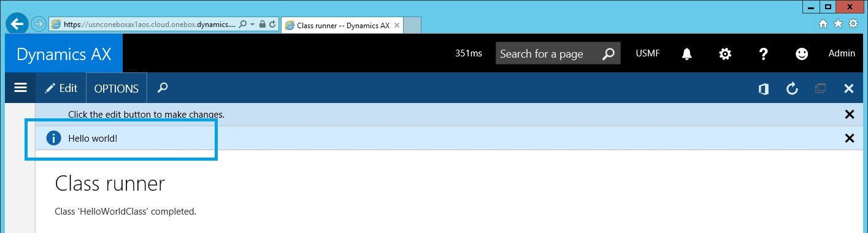Click the Class runner heading

point(110,183)
